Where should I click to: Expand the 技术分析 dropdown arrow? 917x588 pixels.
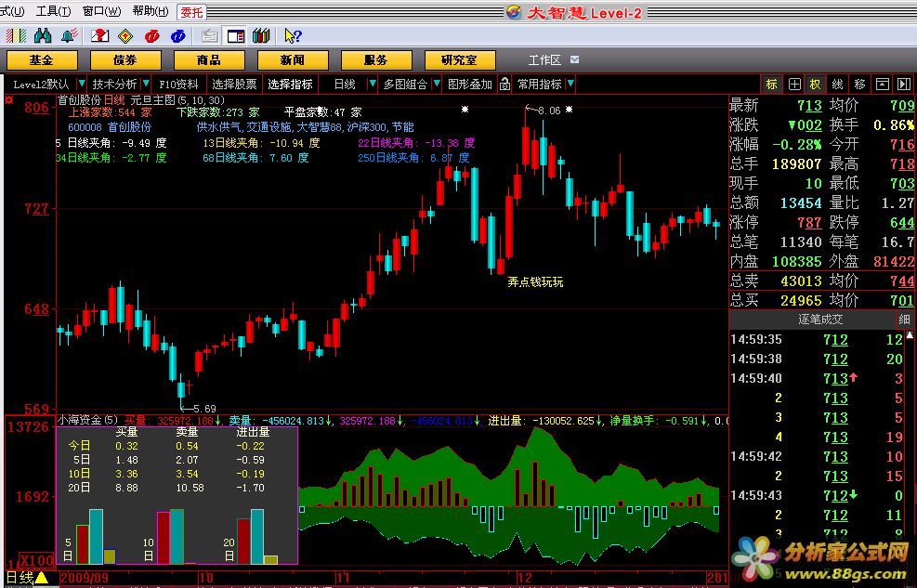coord(146,85)
